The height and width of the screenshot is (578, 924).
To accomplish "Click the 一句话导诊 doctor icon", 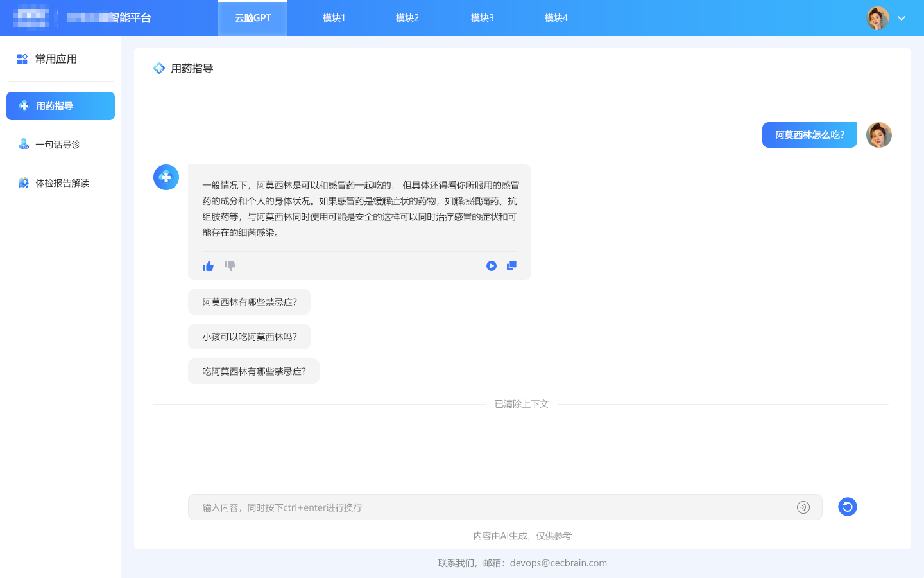I will point(24,144).
